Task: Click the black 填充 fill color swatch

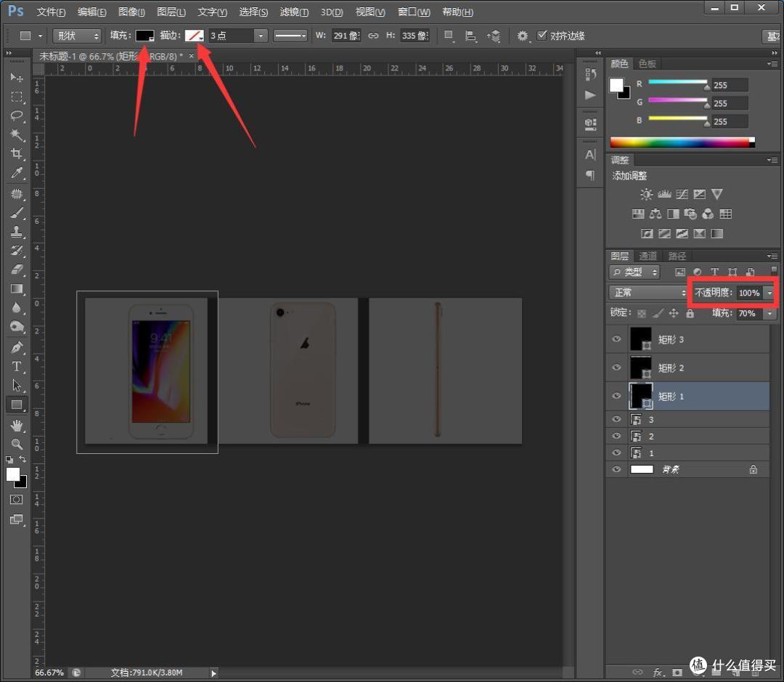Action: (x=145, y=36)
